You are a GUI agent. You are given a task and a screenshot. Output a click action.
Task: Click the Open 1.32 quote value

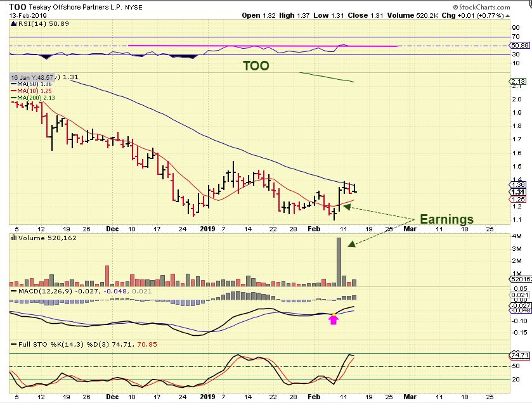[259, 16]
